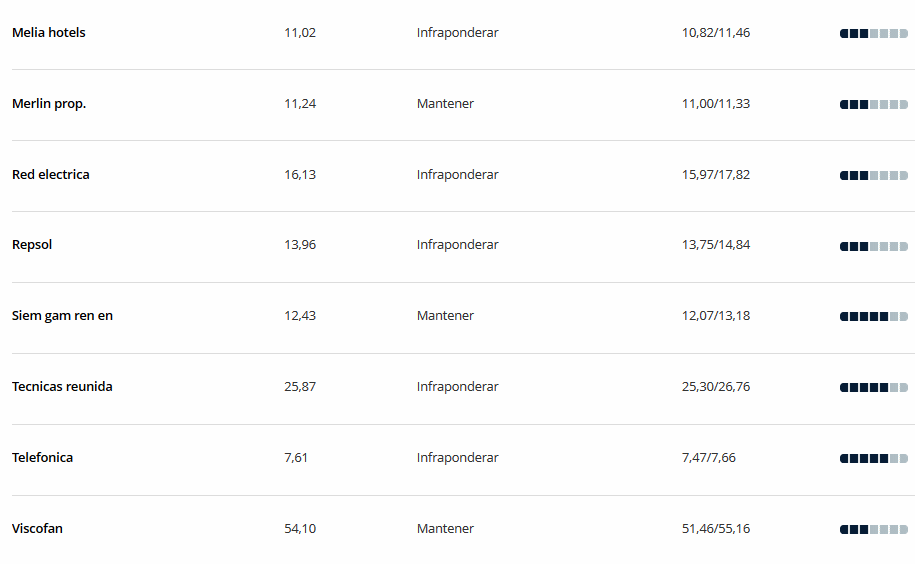Click the Viscofan rating bar indicator

tap(874, 530)
